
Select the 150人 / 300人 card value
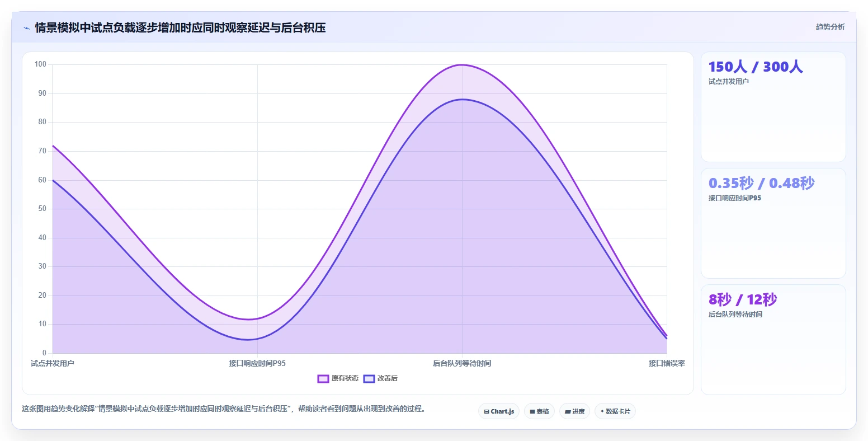point(756,67)
